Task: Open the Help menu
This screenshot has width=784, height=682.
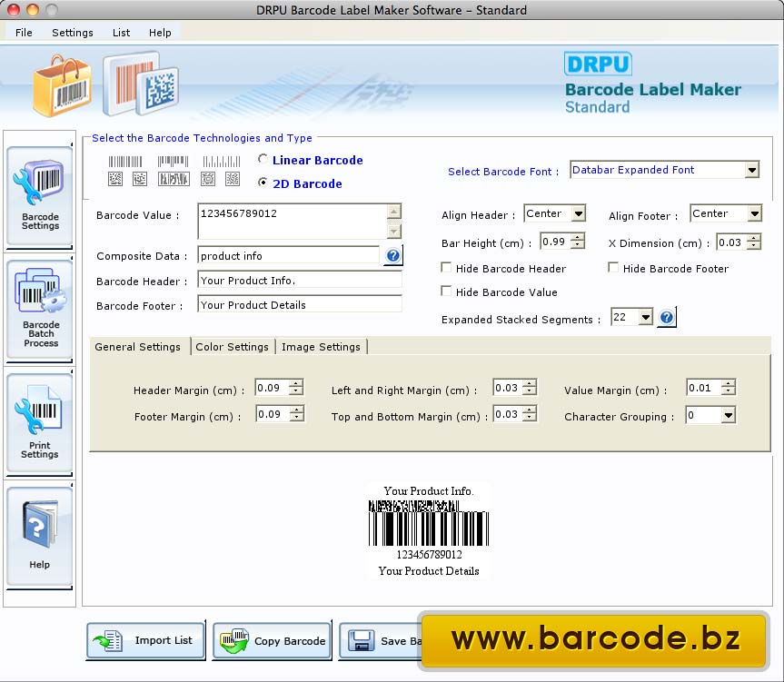Action: pyautogui.click(x=160, y=33)
